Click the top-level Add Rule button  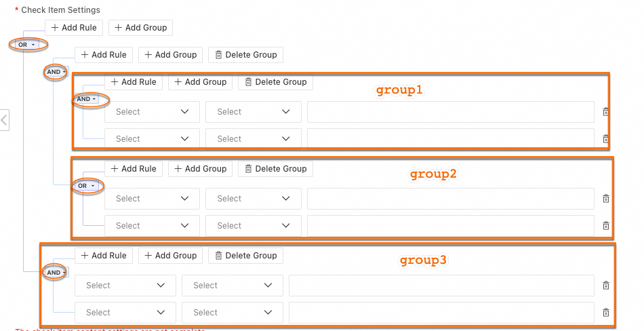click(x=74, y=28)
